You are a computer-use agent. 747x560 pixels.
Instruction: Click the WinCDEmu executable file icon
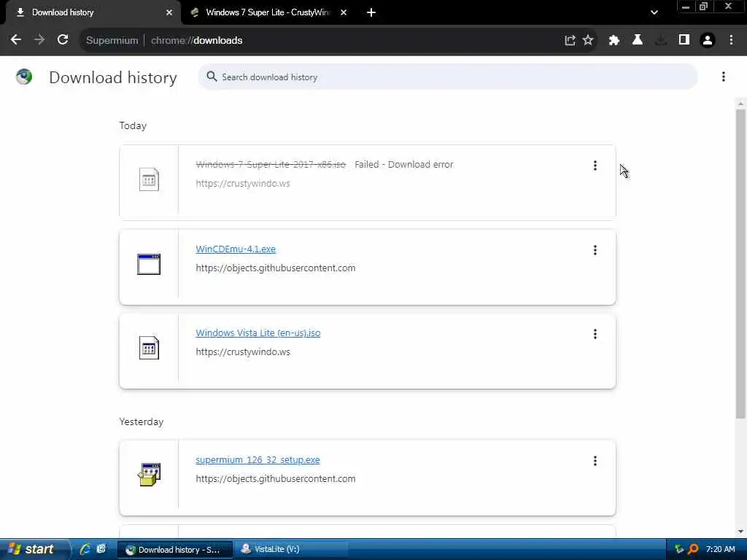tap(149, 264)
